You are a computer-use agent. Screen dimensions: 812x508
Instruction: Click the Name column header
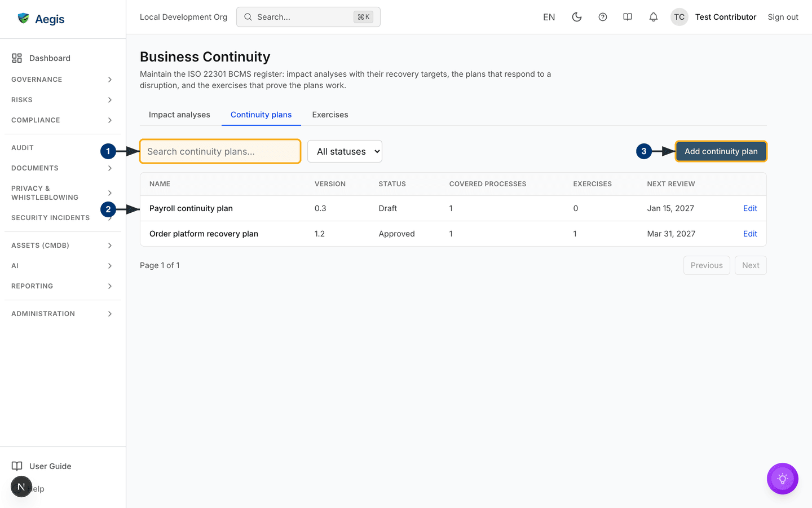point(160,184)
